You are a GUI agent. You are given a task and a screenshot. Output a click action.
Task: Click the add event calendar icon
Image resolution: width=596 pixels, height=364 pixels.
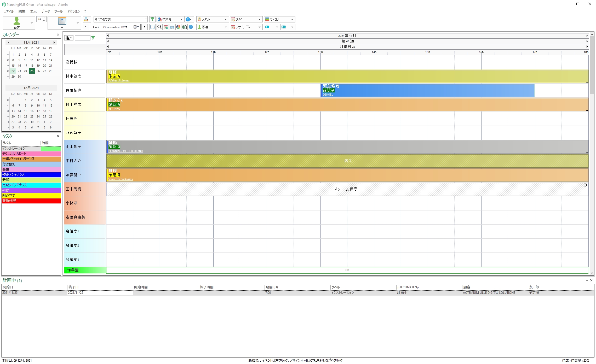tap(166, 27)
